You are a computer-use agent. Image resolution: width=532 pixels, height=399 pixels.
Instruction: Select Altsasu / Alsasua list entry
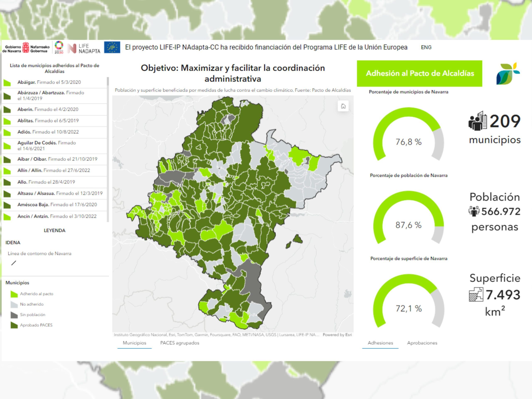coord(54,193)
